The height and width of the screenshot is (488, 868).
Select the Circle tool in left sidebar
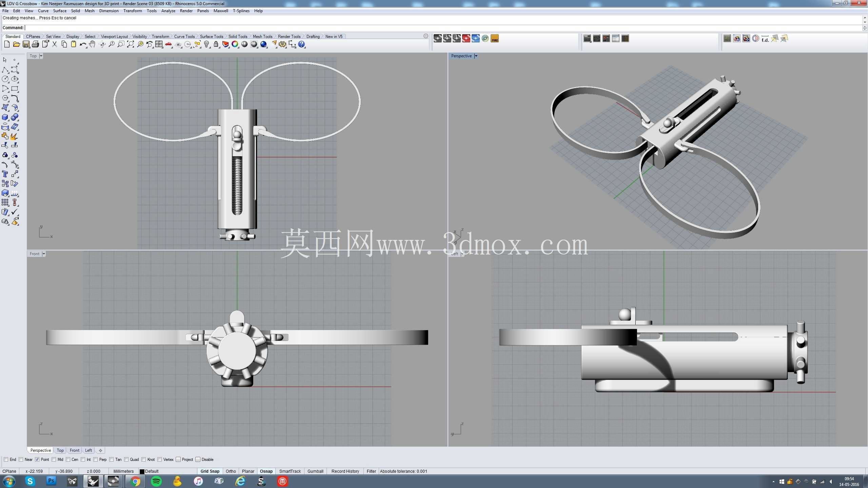(x=5, y=79)
